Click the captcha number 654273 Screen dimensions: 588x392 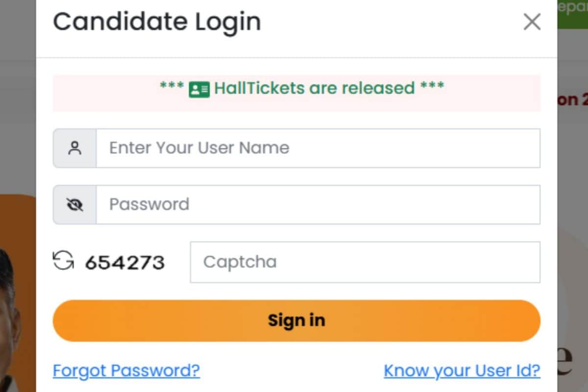point(124,263)
